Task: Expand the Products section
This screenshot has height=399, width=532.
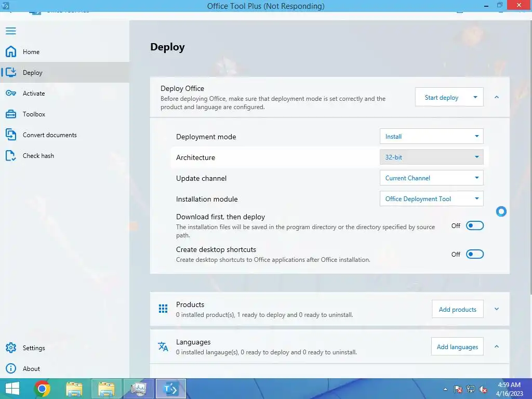Action: pos(497,309)
